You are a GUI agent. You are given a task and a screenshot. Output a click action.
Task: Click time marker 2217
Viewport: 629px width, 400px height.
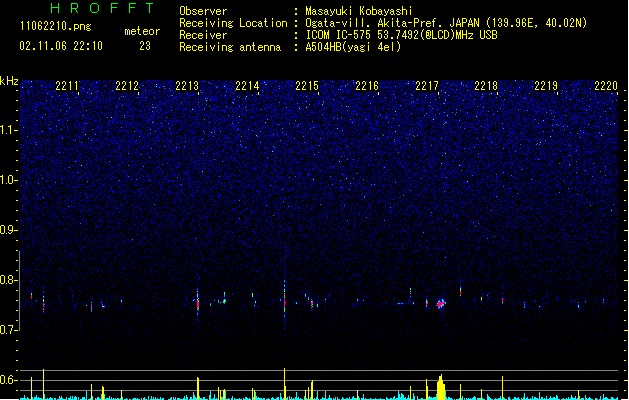tap(427, 86)
